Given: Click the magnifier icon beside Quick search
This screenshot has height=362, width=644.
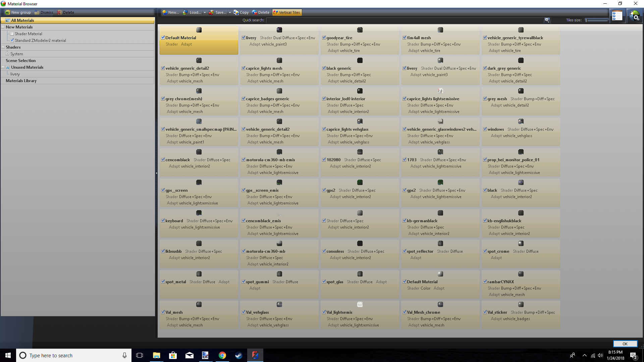Looking at the screenshot, I should 547,20.
